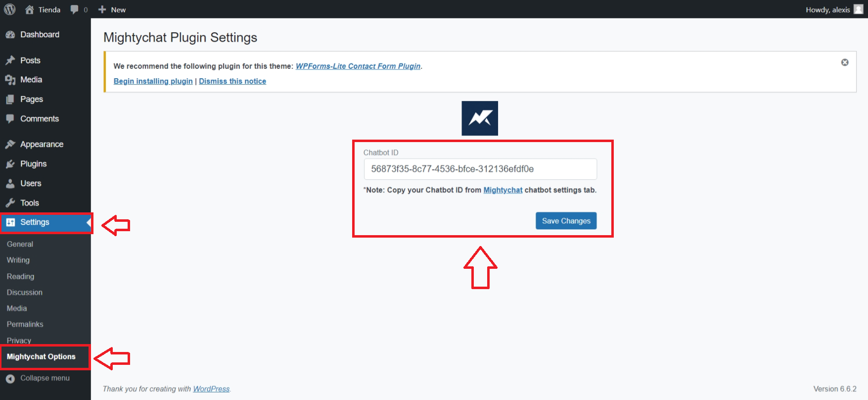Click the Appearance paintbrush icon
The width and height of the screenshot is (868, 400).
[10, 145]
